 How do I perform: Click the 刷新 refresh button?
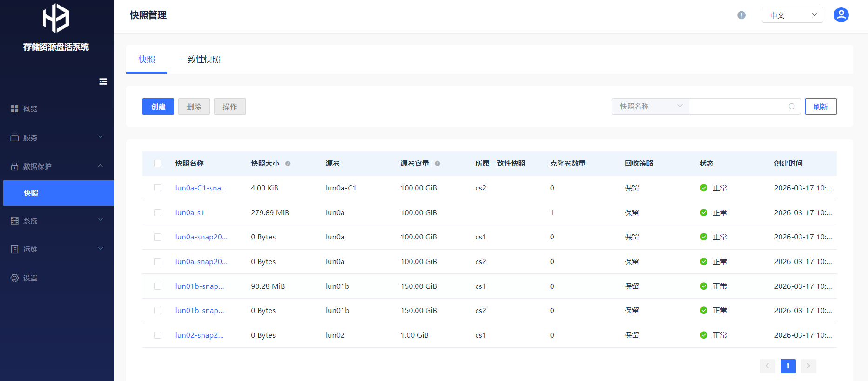(x=821, y=107)
